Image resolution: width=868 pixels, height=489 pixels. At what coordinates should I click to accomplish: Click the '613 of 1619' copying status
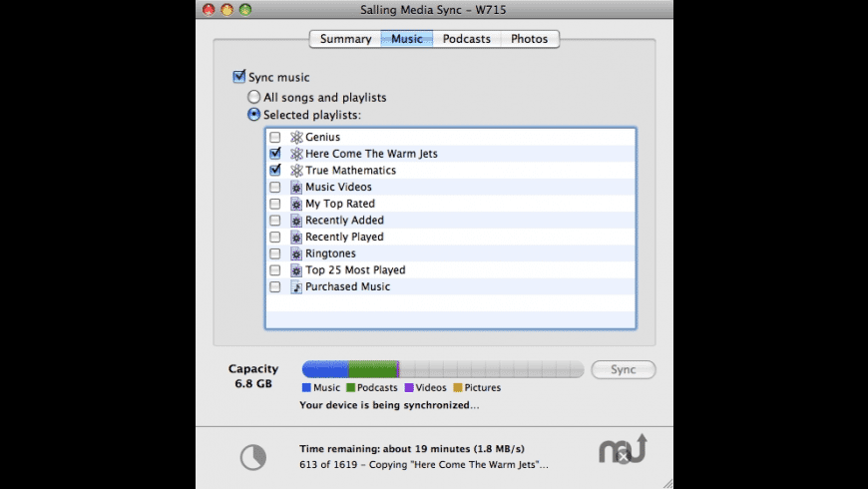pyautogui.click(x=424, y=465)
